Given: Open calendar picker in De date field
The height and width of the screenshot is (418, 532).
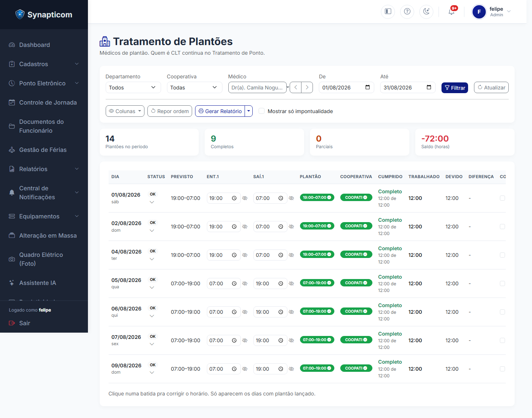Looking at the screenshot, I should pyautogui.click(x=368, y=87).
